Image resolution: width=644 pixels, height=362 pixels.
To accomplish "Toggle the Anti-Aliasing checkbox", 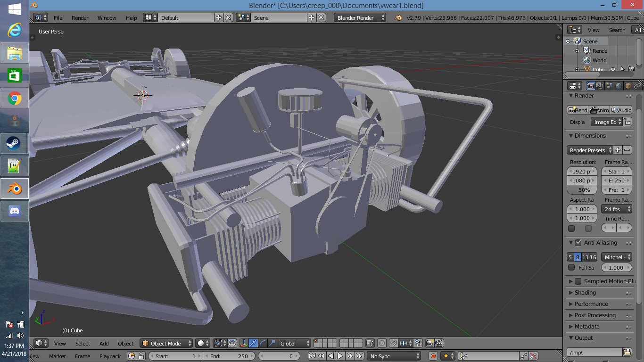I will click(578, 243).
